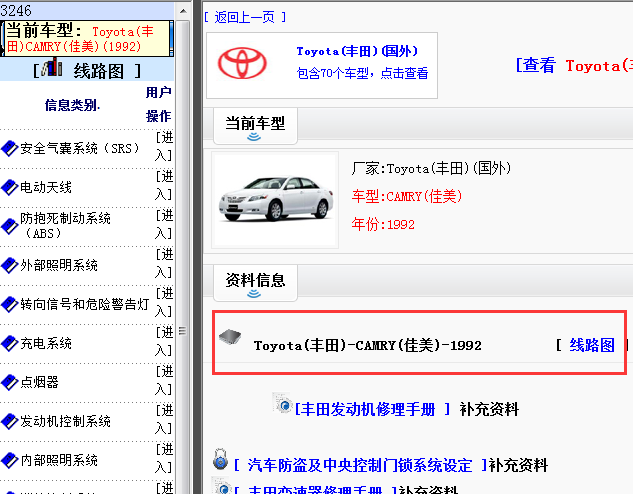Open 汽车防盗及中央控制门锁系统设定 link
This screenshot has height=494, width=633.
click(x=361, y=465)
